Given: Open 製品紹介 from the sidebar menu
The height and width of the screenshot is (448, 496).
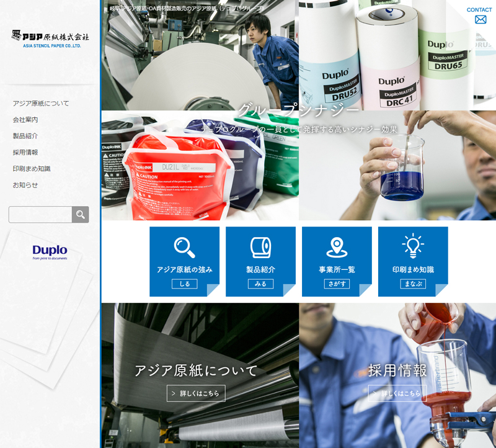Looking at the screenshot, I should [25, 136].
